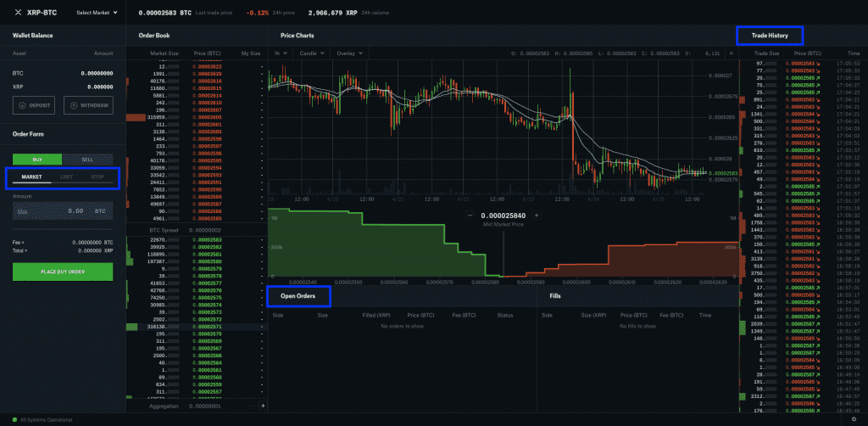
Task: Click the last trade price 0.00002583 BTC
Action: 165,12
